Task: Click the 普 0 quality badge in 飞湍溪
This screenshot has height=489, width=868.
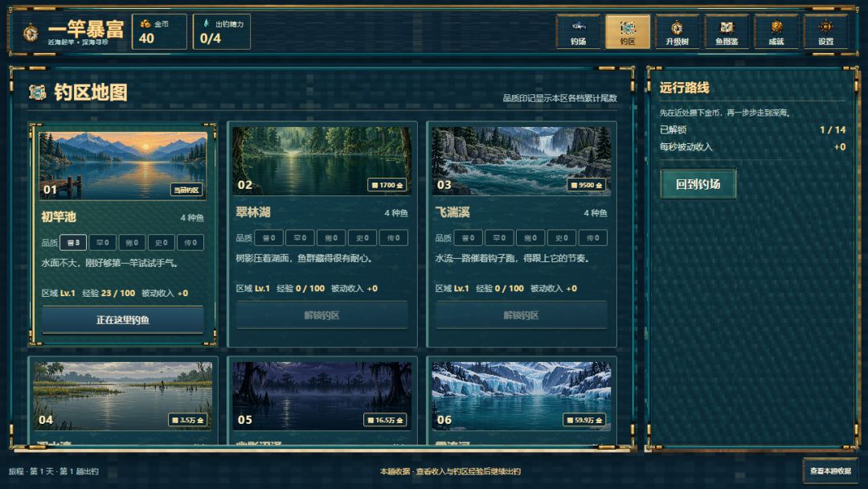Action: (469, 237)
